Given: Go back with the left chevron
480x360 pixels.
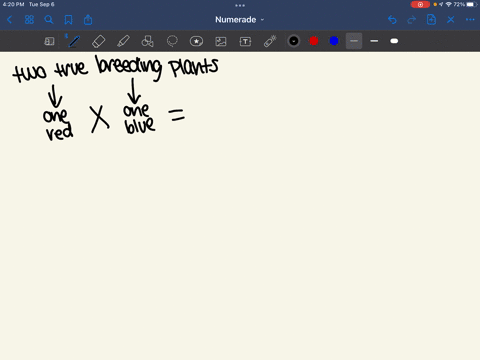Looking at the screenshot, I should (x=10, y=20).
